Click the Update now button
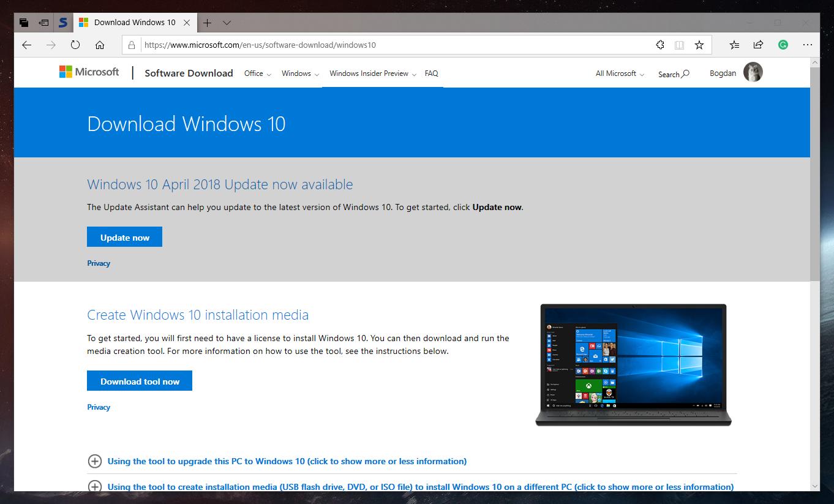 click(124, 237)
